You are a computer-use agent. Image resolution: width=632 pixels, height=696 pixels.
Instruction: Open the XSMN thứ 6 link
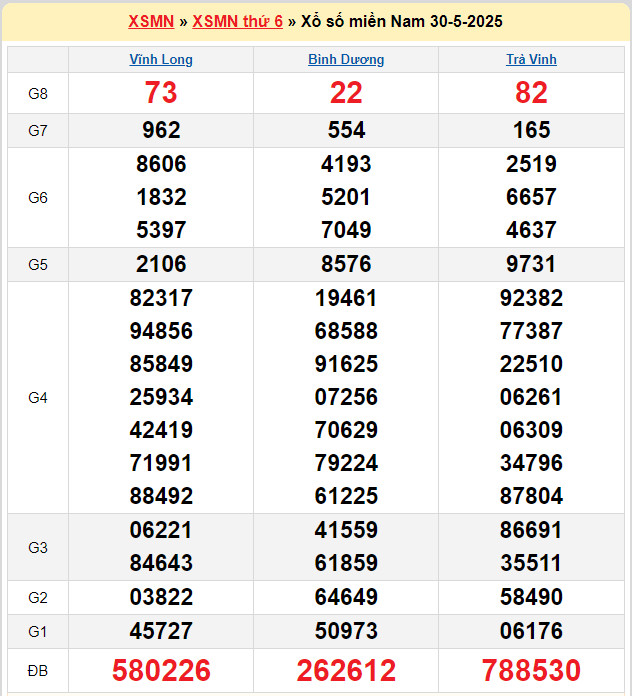point(237,21)
